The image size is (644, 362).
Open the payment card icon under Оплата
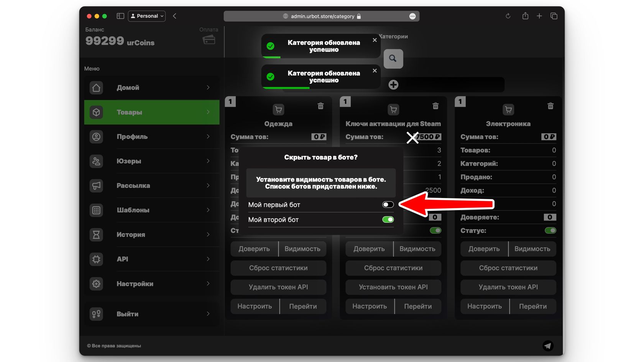click(209, 40)
